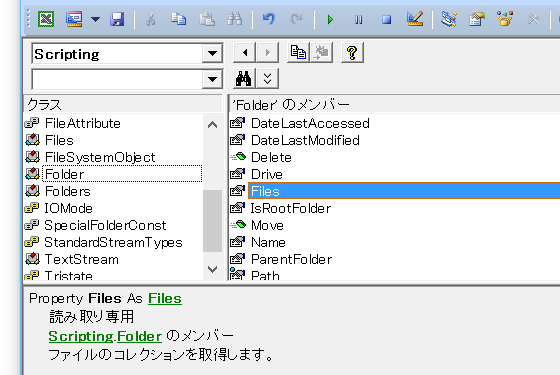560x375 pixels.
Task: Select the FileSystemObject class
Action: [x=100, y=158]
